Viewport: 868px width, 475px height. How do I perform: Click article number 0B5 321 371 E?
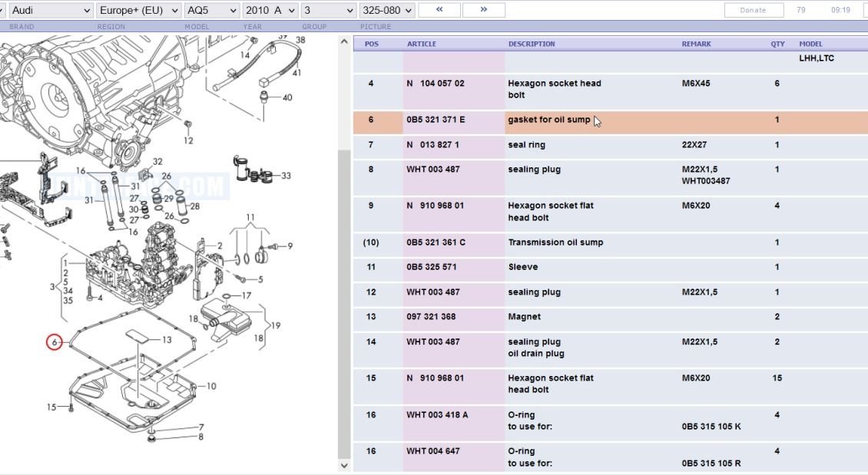click(x=436, y=120)
